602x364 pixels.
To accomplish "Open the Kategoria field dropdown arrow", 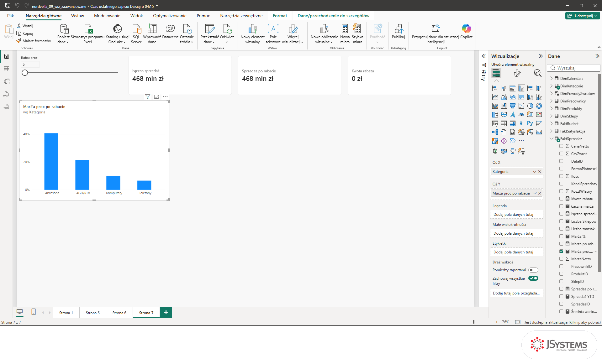I will [535, 172].
